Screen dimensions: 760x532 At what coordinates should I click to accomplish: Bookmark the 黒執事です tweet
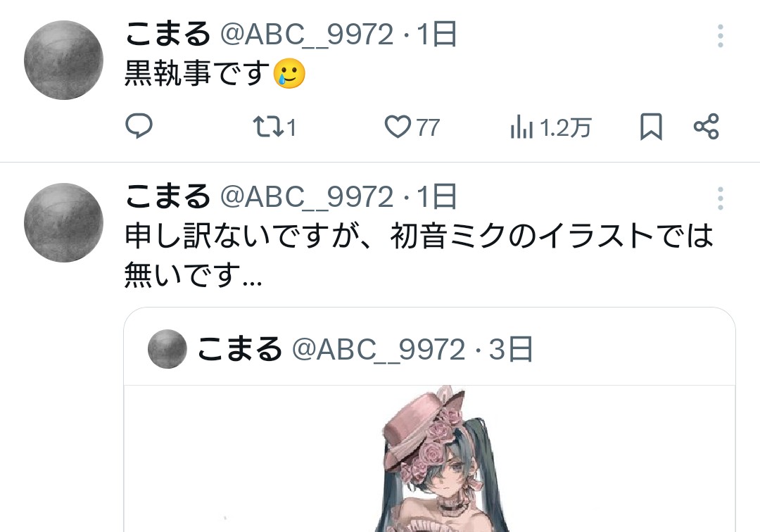tap(651, 127)
